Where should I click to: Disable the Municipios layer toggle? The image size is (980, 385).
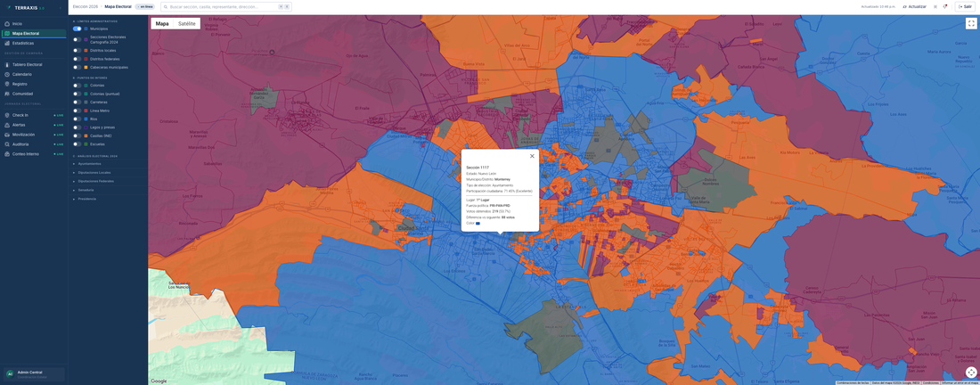[77, 29]
